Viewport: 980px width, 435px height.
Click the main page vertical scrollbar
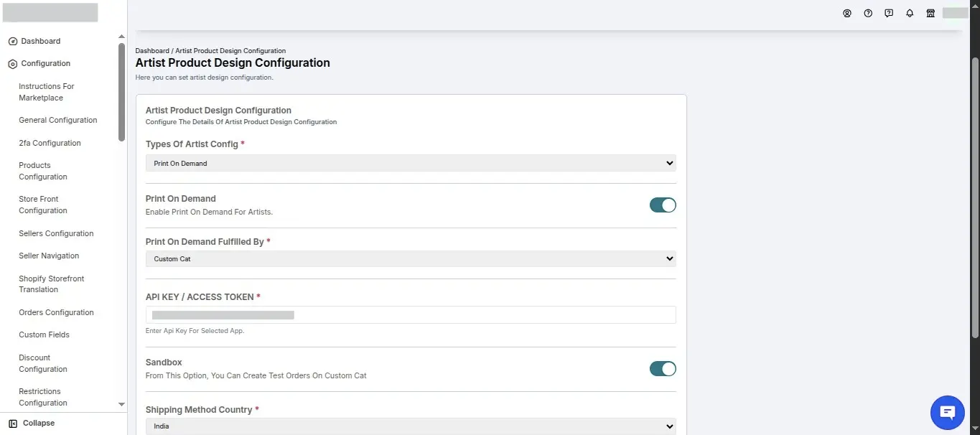coord(975,197)
